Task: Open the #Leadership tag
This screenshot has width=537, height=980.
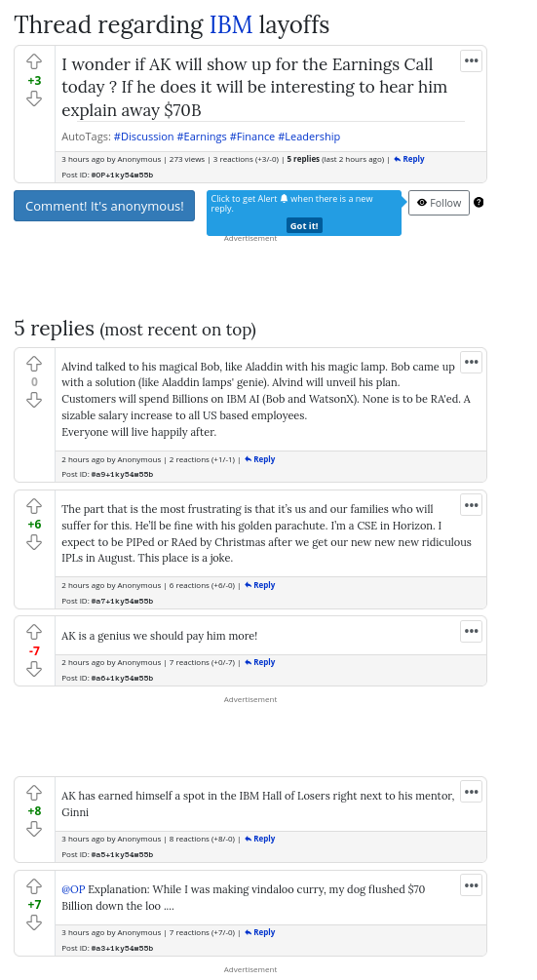Action: (309, 137)
